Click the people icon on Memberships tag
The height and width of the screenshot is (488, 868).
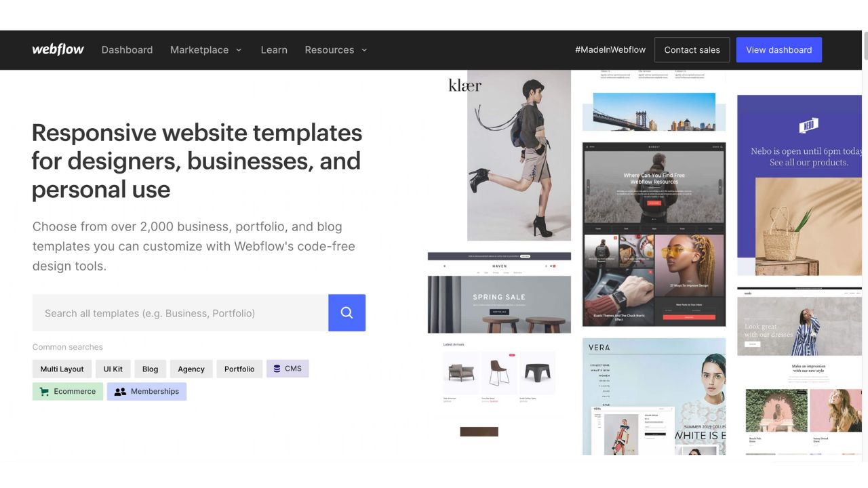click(119, 391)
